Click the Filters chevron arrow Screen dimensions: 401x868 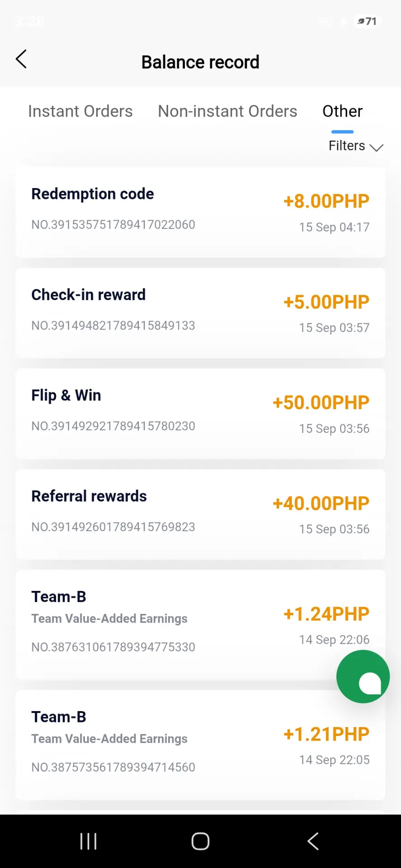click(376, 147)
